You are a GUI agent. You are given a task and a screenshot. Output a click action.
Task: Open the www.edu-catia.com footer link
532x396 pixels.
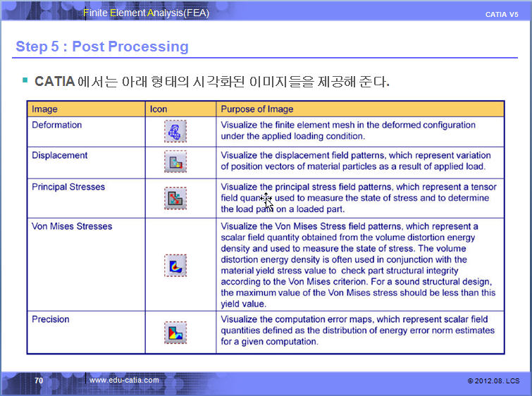[124, 380]
